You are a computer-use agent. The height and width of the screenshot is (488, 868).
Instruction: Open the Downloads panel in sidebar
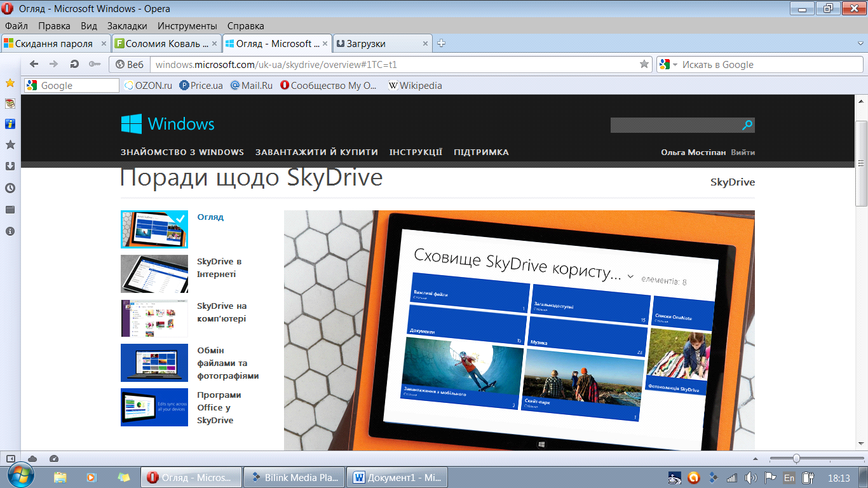click(10, 166)
